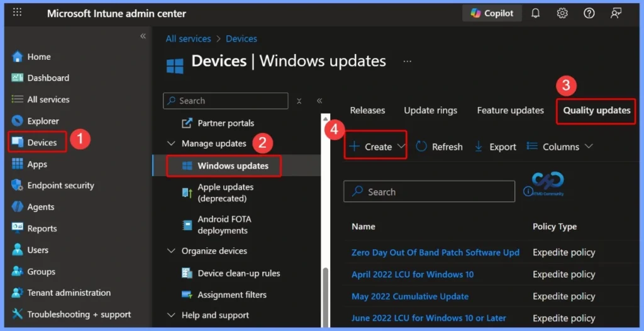Open the help question mark icon

pos(589,13)
